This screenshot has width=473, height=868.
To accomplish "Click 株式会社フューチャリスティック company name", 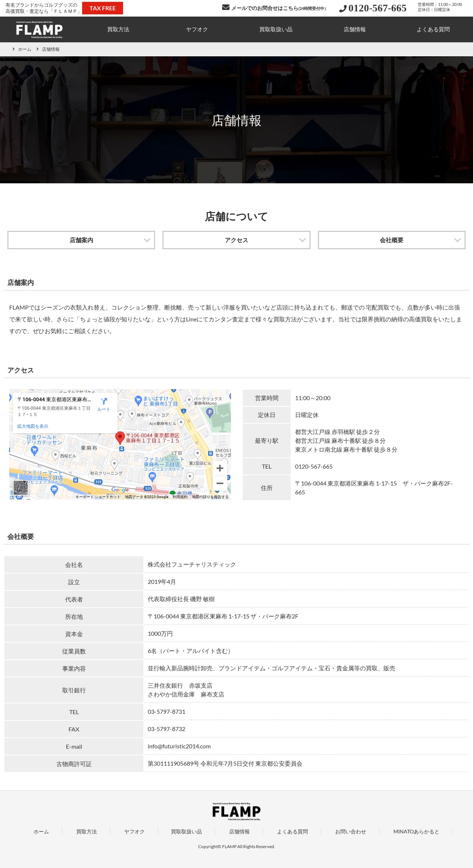I will [192, 565].
